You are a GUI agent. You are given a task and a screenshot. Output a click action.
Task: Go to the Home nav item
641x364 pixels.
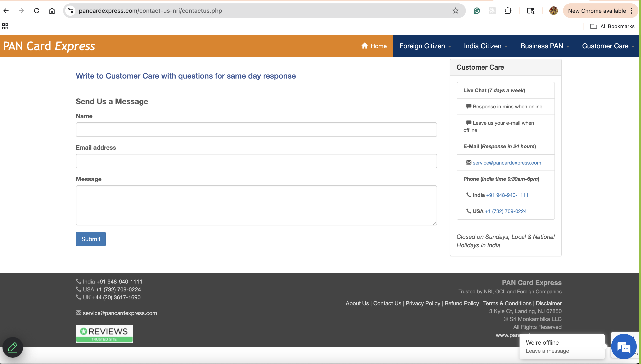tap(374, 46)
